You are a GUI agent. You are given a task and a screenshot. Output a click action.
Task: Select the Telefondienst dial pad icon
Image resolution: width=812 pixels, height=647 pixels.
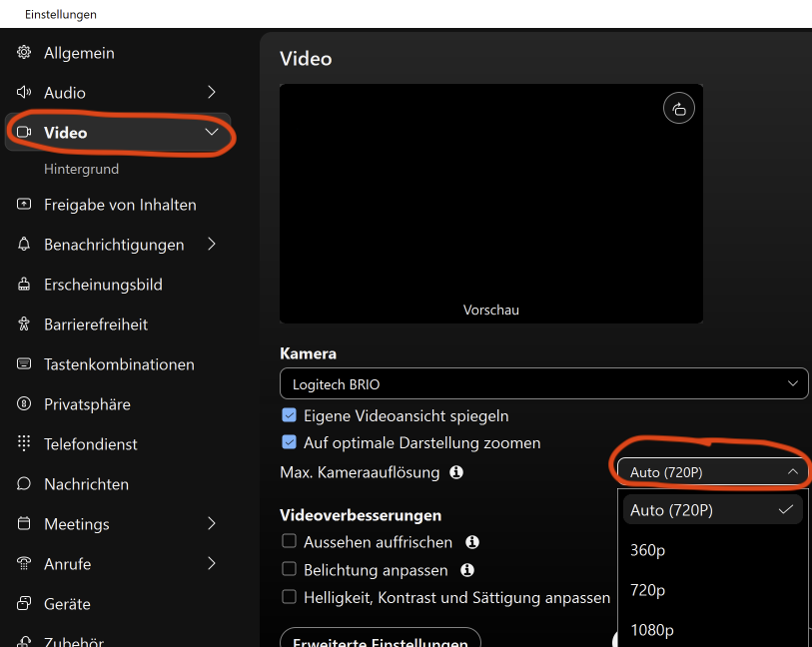point(24,443)
